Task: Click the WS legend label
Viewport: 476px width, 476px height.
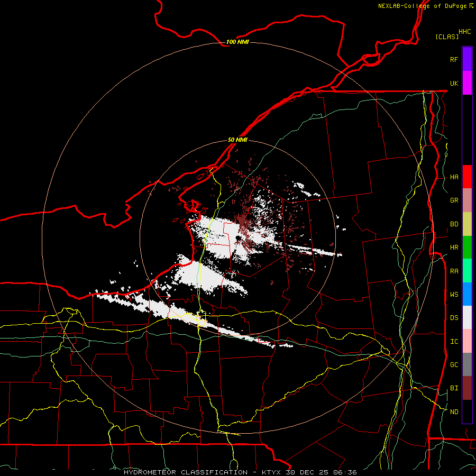Action: coord(454,295)
